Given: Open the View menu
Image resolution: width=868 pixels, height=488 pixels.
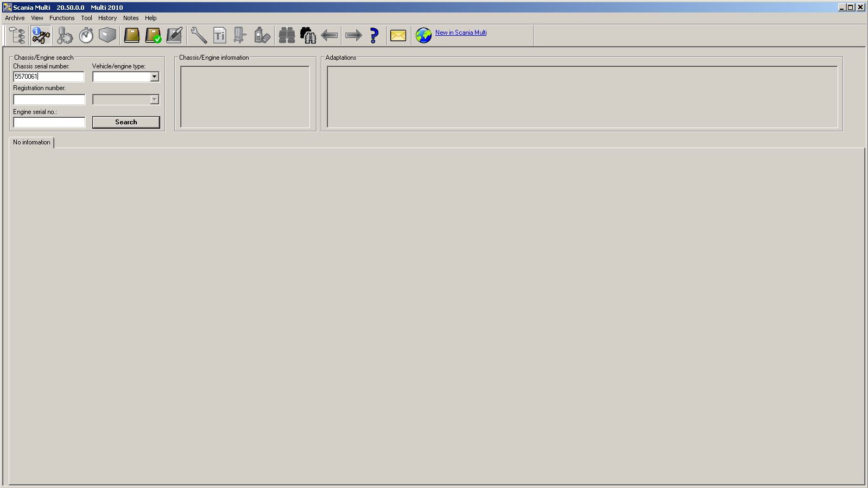Looking at the screenshot, I should tap(37, 18).
